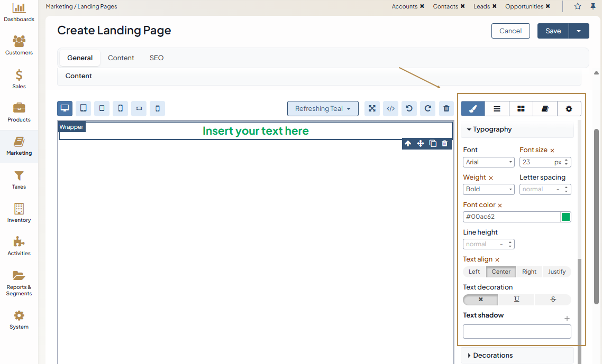Click the Text shadow input field

pos(517,332)
